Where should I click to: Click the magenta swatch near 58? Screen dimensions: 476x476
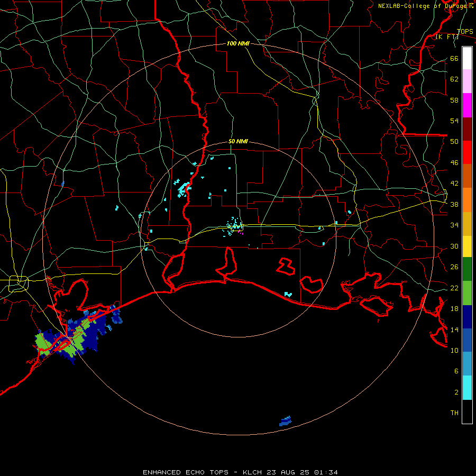tap(467, 105)
